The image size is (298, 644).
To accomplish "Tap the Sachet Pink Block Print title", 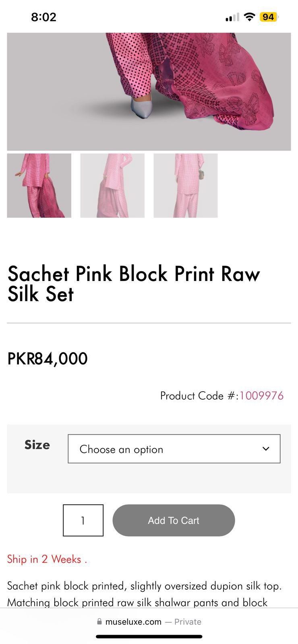I will pyautogui.click(x=134, y=284).
